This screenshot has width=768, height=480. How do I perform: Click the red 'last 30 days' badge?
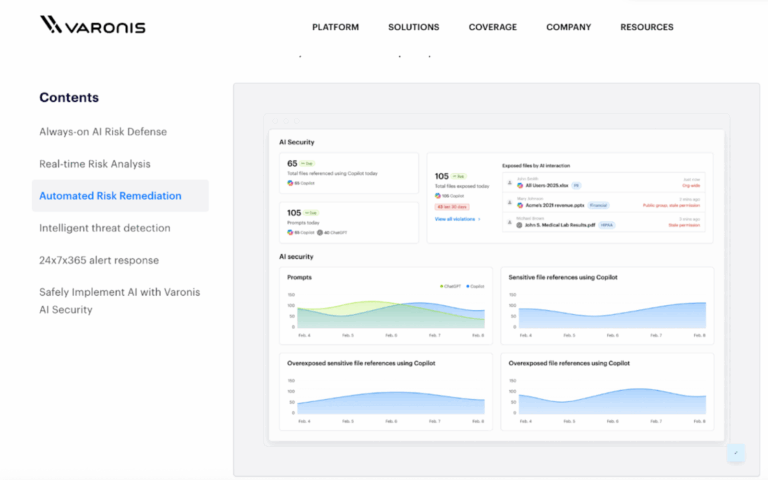(452, 207)
